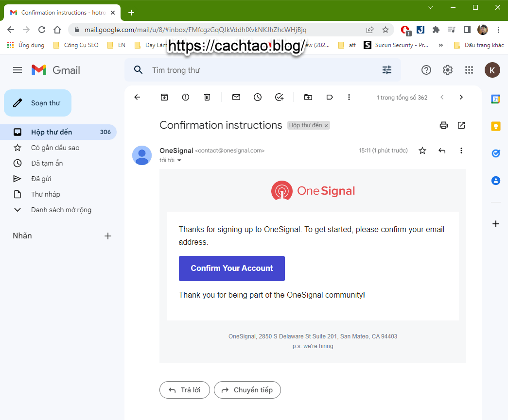Viewport: 508px width, 420px height.
Task: Compose new mail with Soạn thư
Action: click(x=37, y=103)
